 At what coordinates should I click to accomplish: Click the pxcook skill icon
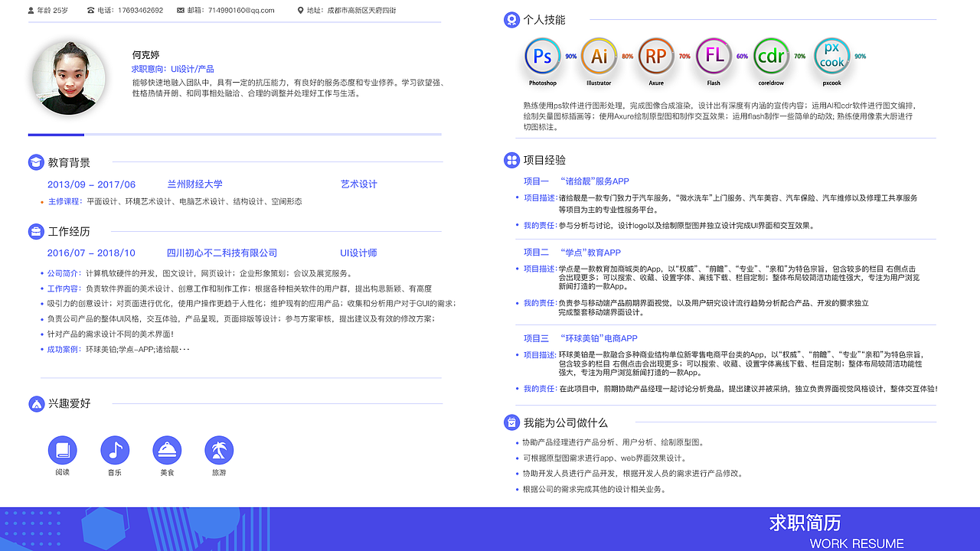tap(832, 56)
